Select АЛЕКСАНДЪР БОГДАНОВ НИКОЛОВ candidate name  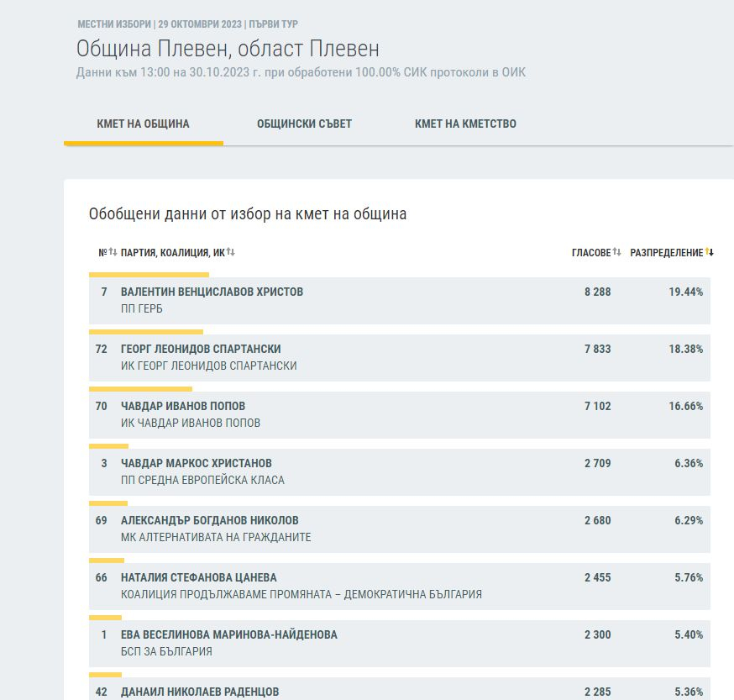click(x=210, y=520)
